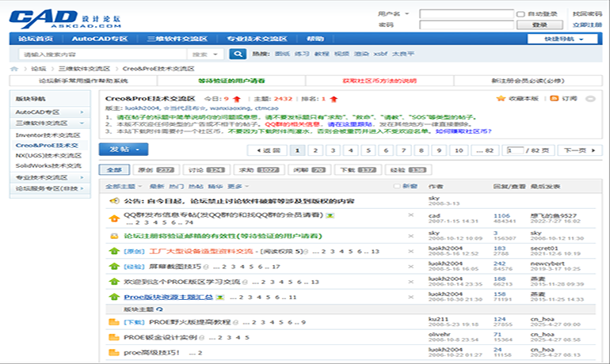The image size is (610, 364).
Task: Click pinned arrow icon beside 屏幕截图技巧
Action: 114,267
